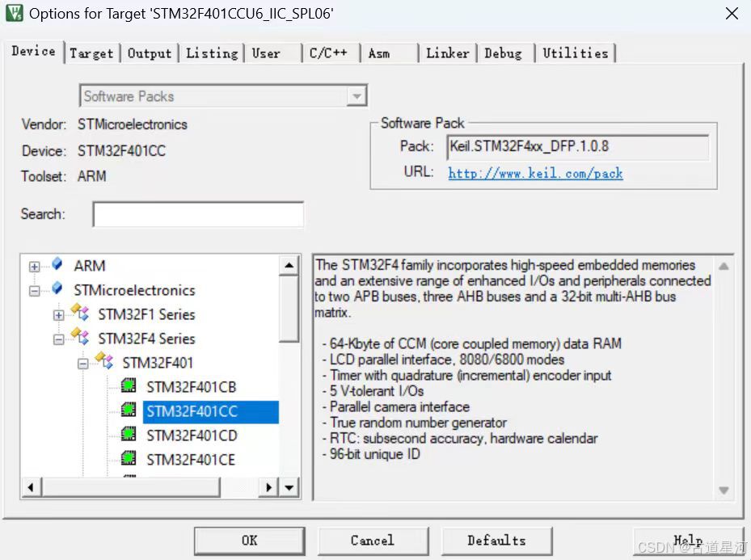Click inside the Search field
This screenshot has width=751, height=560.
click(x=196, y=214)
